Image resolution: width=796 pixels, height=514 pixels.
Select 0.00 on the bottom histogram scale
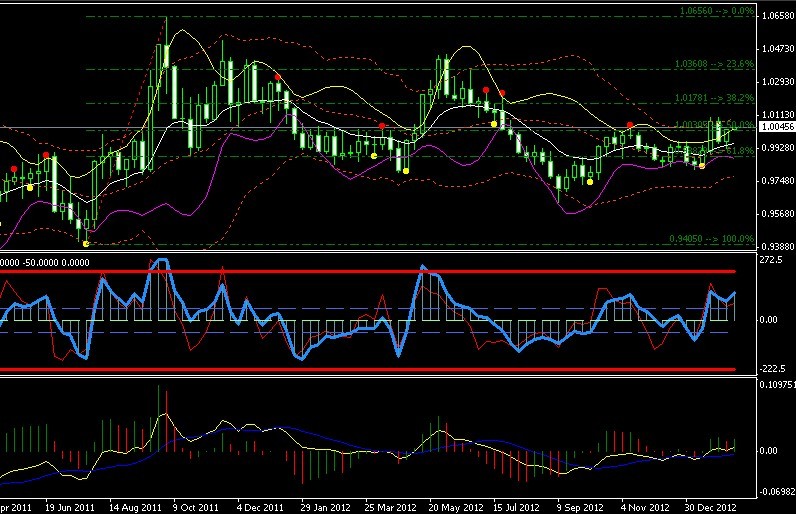[769, 451]
